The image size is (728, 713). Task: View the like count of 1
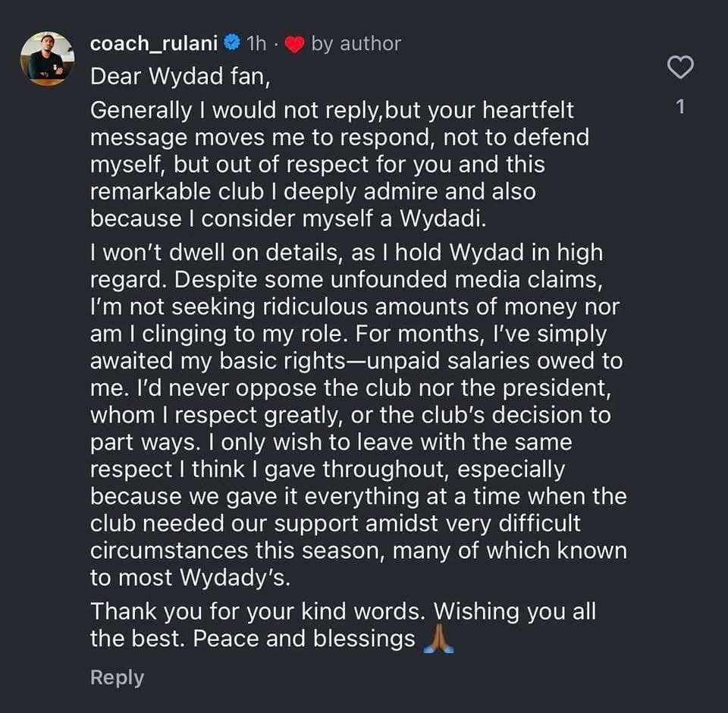pos(680,108)
